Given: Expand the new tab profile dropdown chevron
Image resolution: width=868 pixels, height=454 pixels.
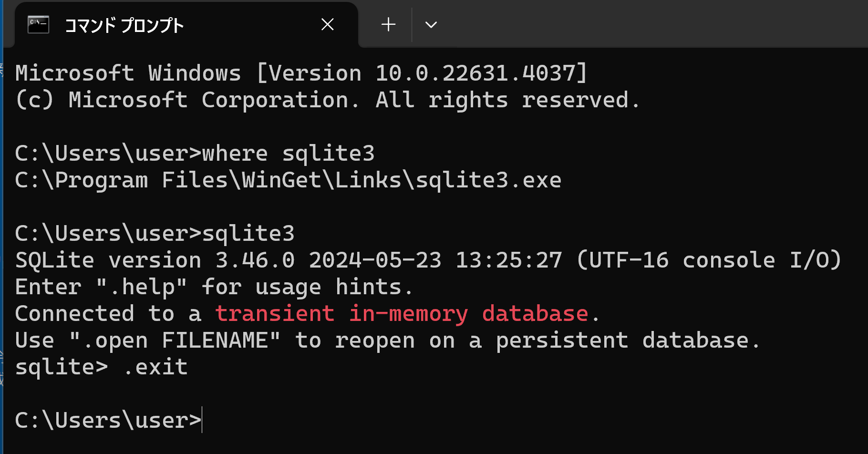Looking at the screenshot, I should (431, 25).
